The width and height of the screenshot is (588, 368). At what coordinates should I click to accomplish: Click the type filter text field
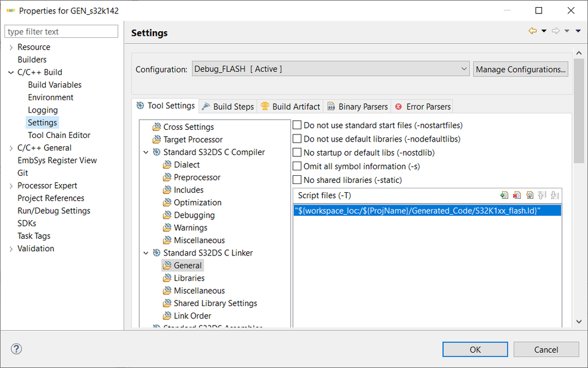point(61,31)
